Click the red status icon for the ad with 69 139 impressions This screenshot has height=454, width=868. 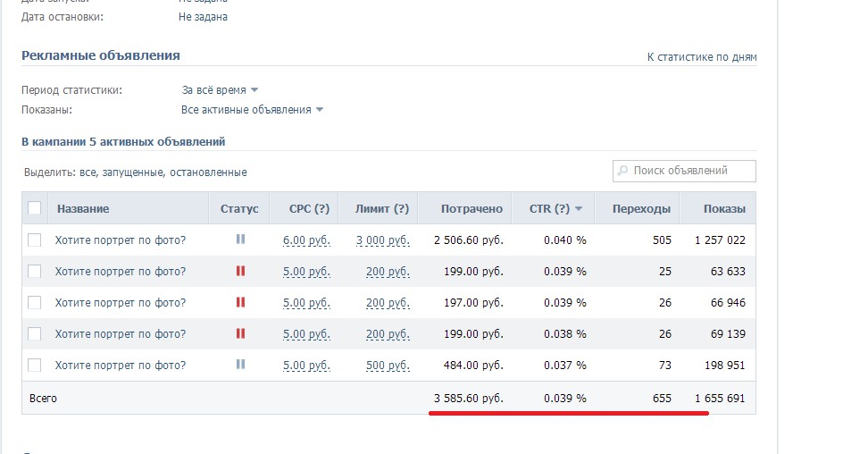tap(239, 333)
